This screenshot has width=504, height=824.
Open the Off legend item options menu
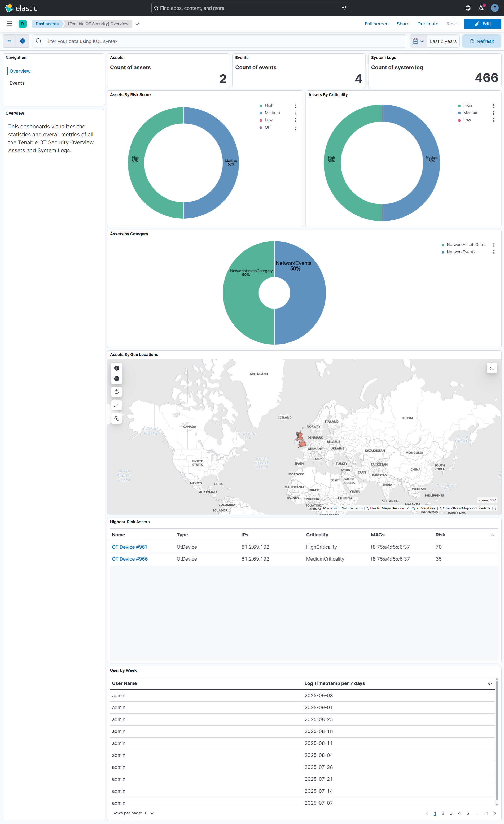(x=295, y=127)
